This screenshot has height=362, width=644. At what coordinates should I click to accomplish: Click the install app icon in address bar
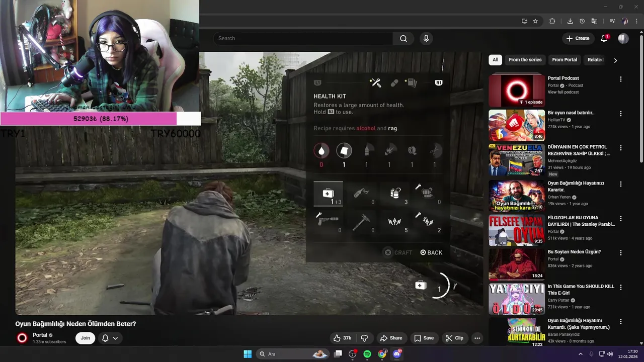[x=524, y=21]
